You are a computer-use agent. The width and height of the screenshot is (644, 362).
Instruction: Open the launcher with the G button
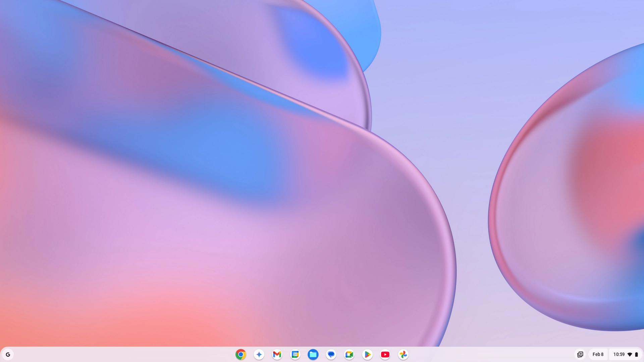[8, 354]
